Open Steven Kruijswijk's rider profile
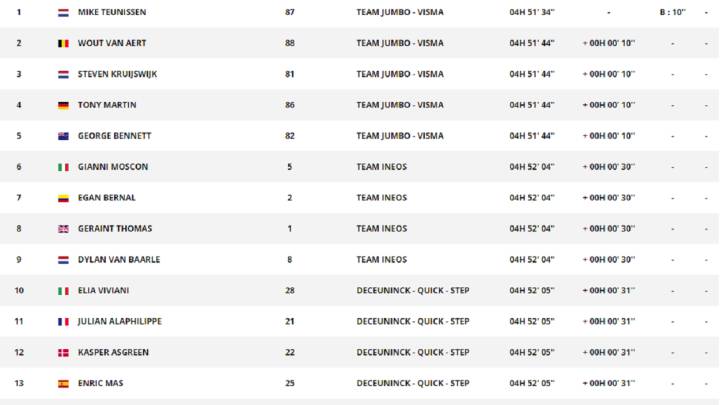This screenshot has height=405, width=720. pyautogui.click(x=118, y=74)
